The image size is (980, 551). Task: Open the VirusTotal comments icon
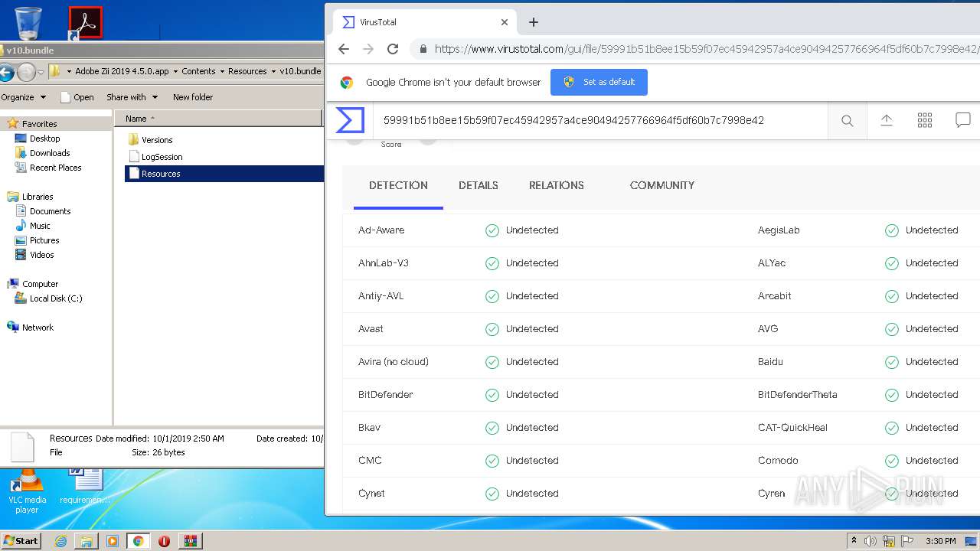(963, 120)
